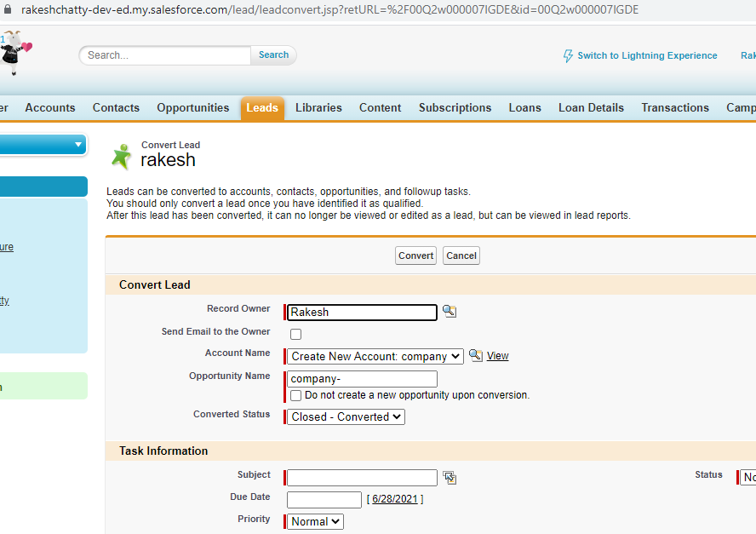
Task: Click the View link next to Account Name
Action: (x=497, y=356)
